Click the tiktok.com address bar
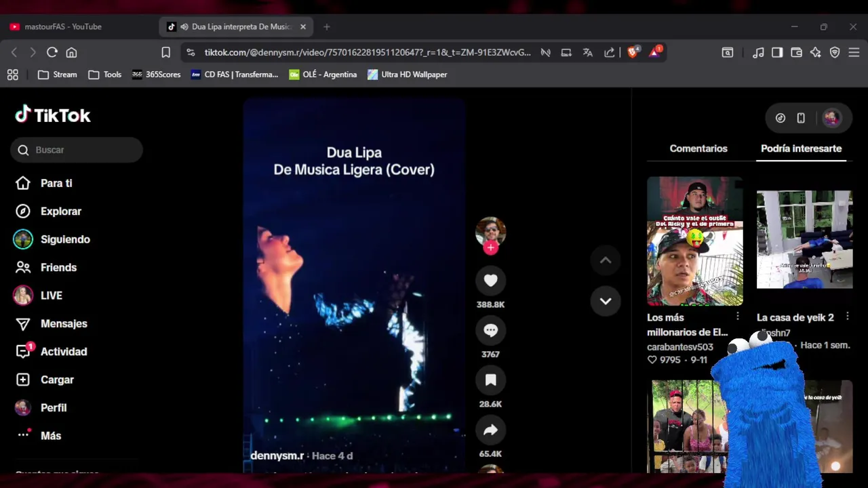This screenshot has height=488, width=868. (368, 52)
